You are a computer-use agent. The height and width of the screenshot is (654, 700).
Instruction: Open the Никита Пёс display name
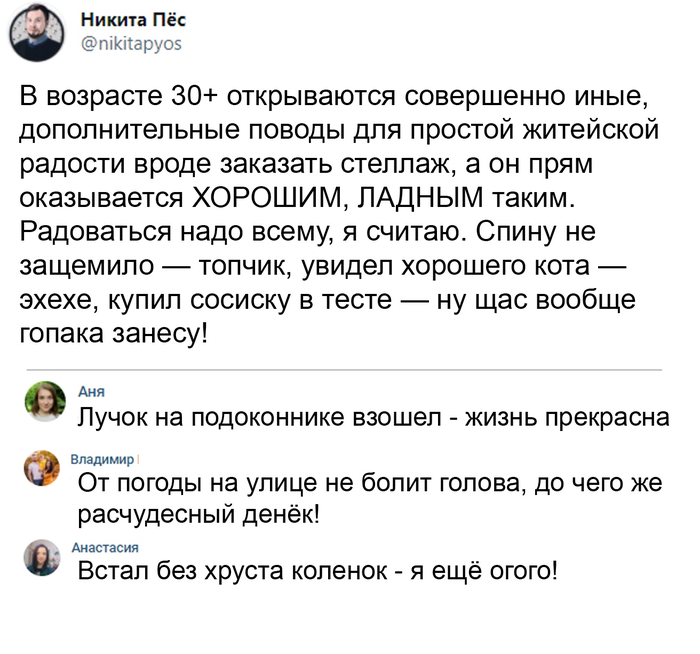131,21
